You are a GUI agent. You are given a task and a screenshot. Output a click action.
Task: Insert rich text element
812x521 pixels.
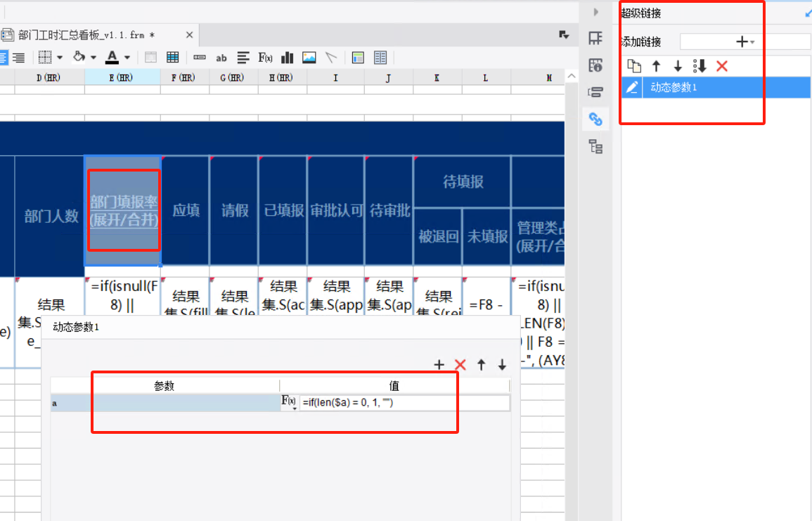243,58
